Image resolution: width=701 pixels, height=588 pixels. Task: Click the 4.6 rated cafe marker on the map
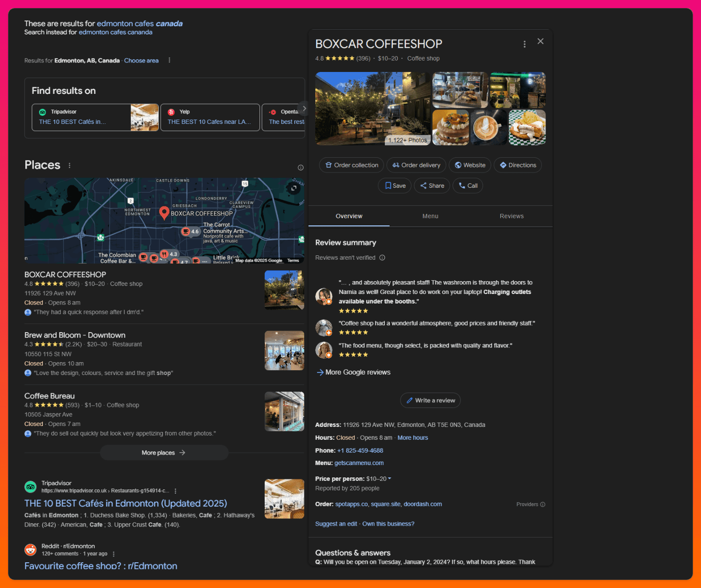tap(190, 232)
